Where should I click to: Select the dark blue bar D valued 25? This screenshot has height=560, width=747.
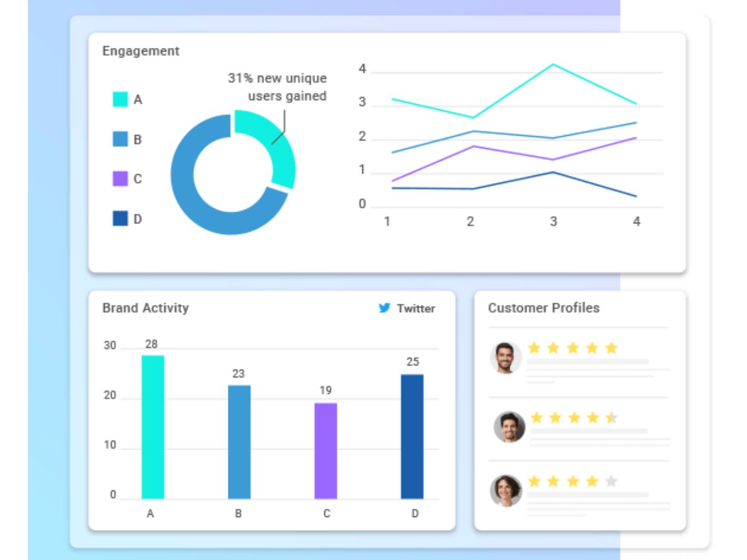[412, 437]
